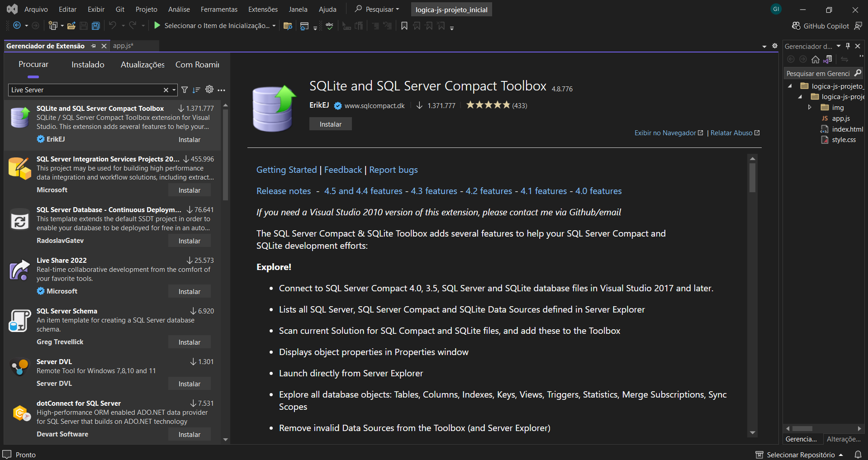Viewport: 868px width, 460px height.
Task: Open the Arquivo menu
Action: (x=36, y=9)
